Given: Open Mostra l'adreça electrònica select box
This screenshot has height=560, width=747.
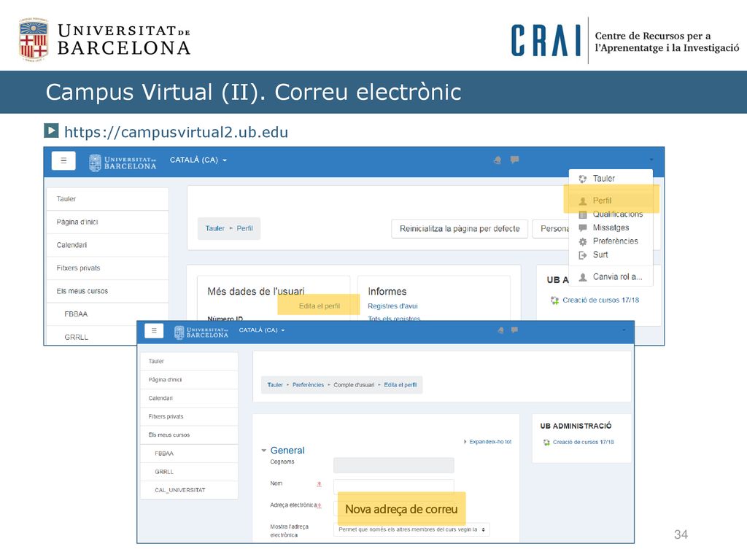Looking at the screenshot, I should [x=411, y=529].
